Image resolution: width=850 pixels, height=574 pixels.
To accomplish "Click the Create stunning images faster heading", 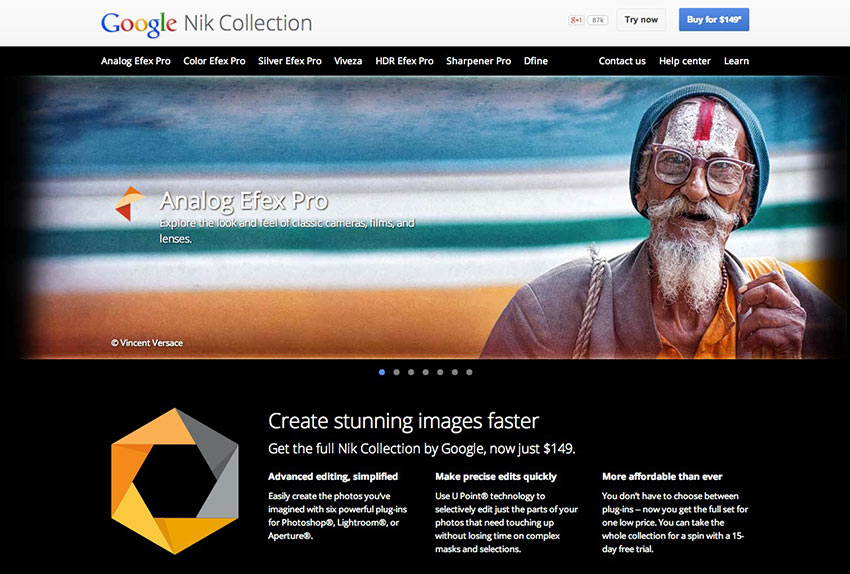I will 403,421.
